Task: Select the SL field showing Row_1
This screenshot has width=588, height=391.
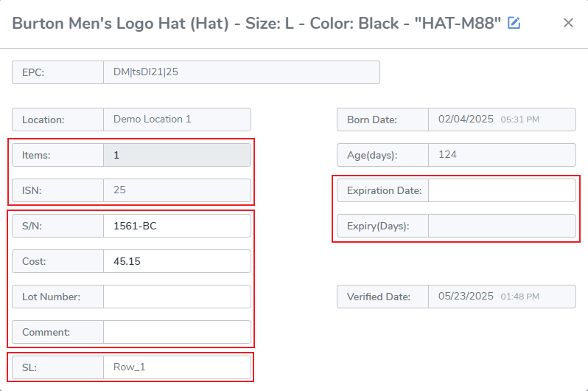Action: tap(177, 367)
